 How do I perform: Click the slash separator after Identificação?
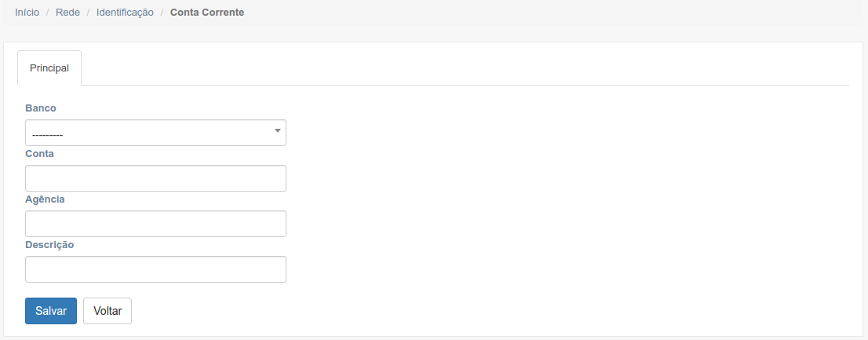162,13
